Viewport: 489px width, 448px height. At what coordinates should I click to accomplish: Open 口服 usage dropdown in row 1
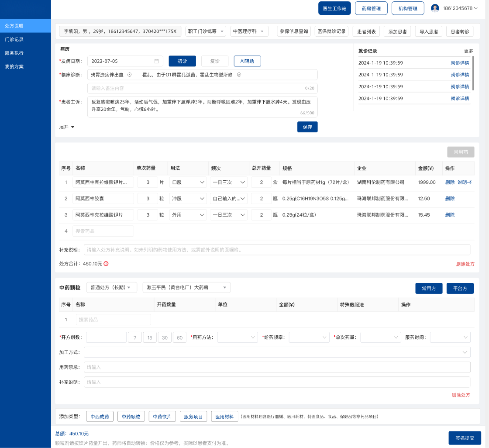188,182
